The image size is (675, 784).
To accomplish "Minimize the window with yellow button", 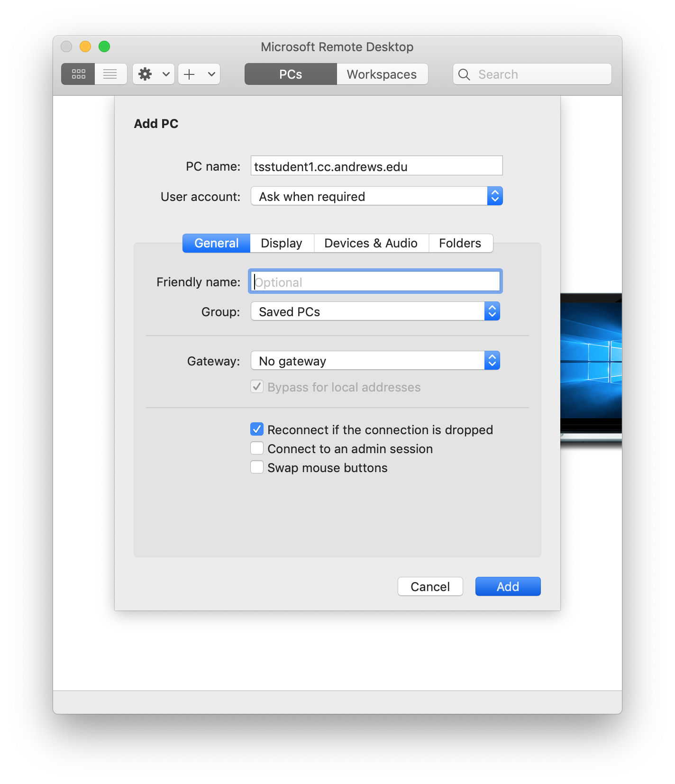I will coord(85,46).
